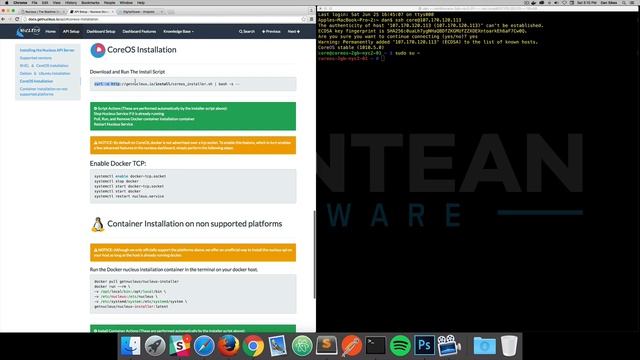Open the Help menu

141,2
